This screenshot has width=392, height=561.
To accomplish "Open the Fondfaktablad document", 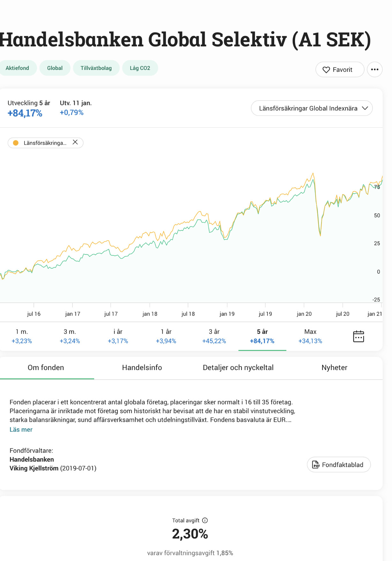I will [x=339, y=465].
